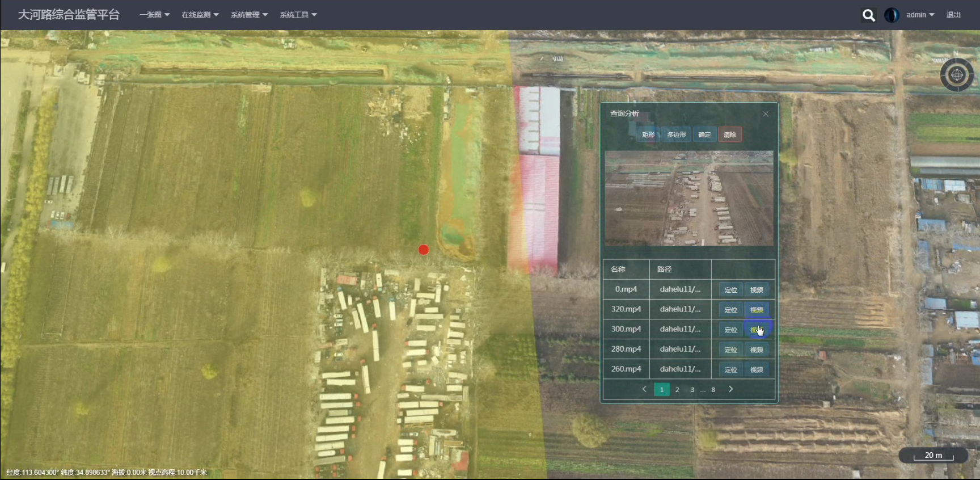Screen dimensions: 980x480
Task: Go to previous page of results
Action: 644,389
